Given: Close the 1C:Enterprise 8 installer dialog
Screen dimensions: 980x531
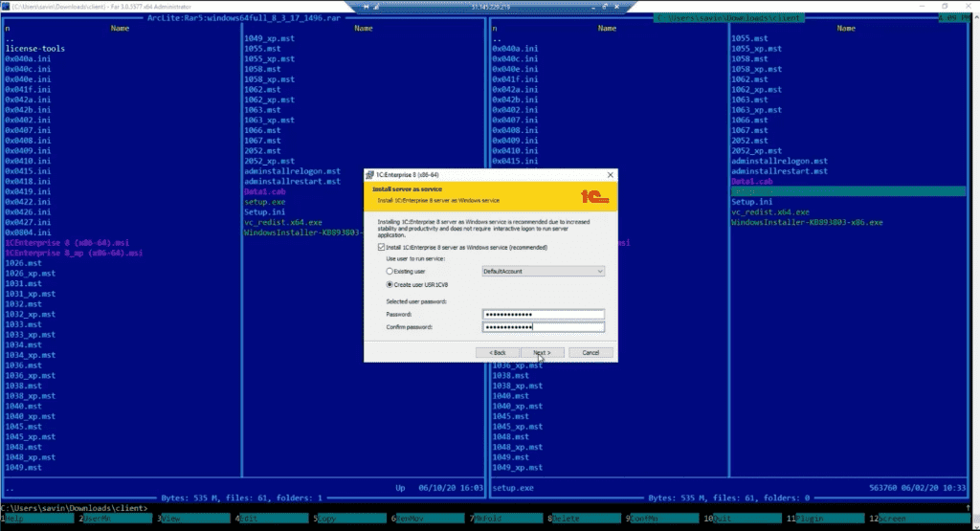Looking at the screenshot, I should (610, 175).
